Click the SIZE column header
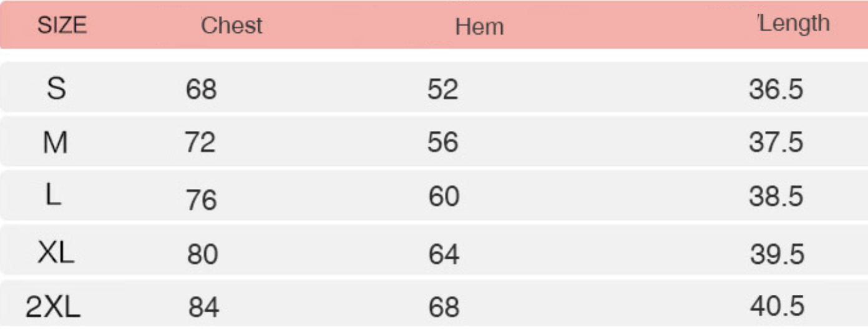Viewport: 868px width, 331px height. pyautogui.click(x=62, y=26)
